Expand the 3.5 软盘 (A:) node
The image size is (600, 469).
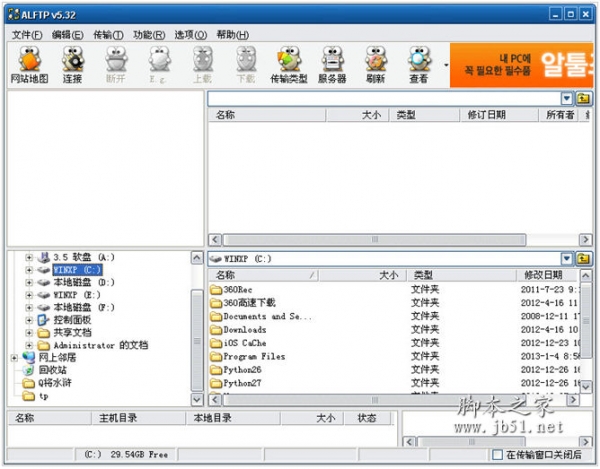pos(29,257)
